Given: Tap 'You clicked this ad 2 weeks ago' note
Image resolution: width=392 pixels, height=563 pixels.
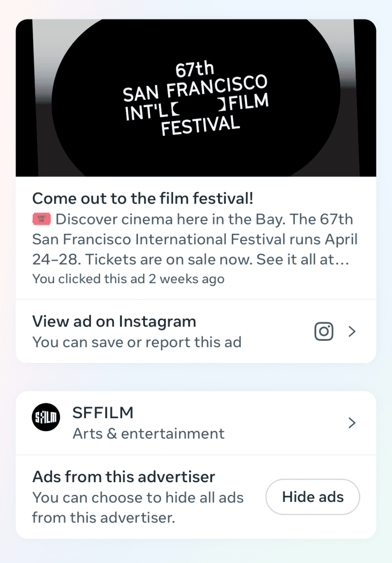Looking at the screenshot, I should [x=128, y=279].
